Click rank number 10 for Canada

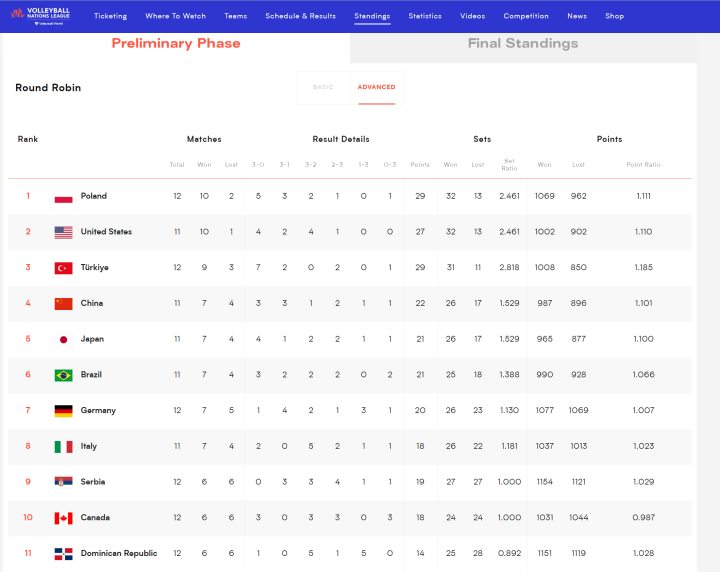click(28, 518)
